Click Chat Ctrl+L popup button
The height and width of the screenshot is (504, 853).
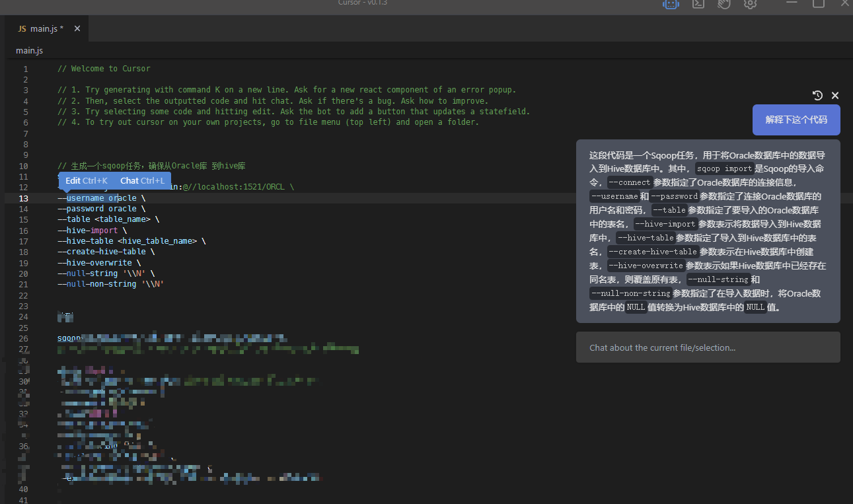(x=142, y=180)
